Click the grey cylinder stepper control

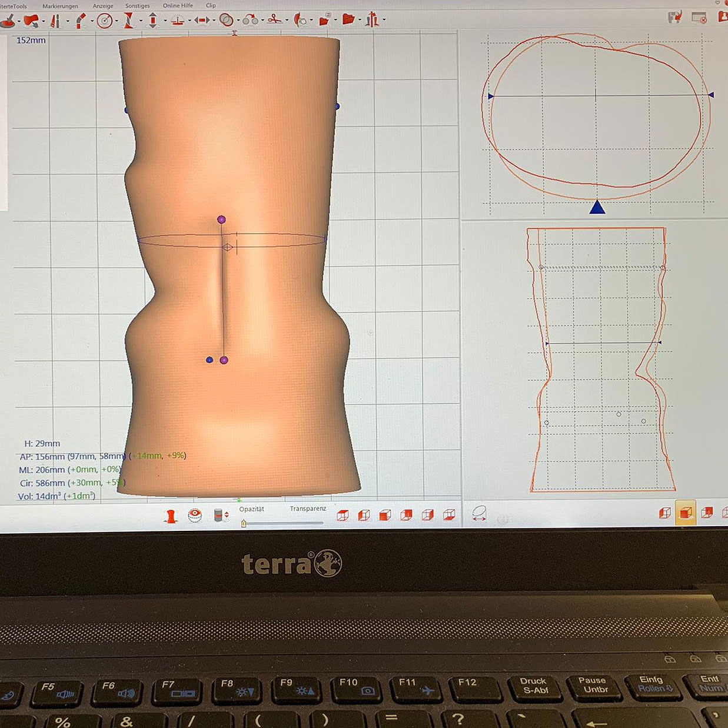221,516
